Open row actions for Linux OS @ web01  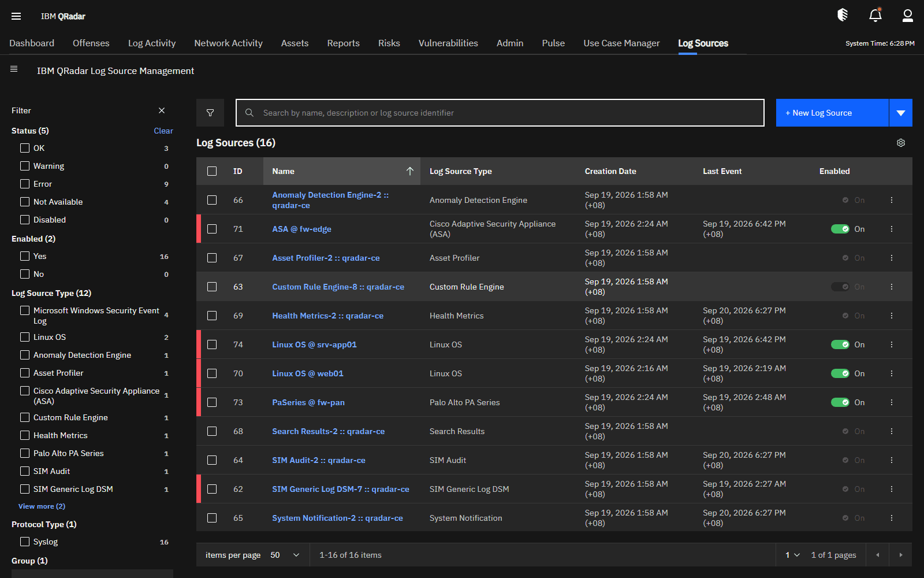pyautogui.click(x=892, y=373)
